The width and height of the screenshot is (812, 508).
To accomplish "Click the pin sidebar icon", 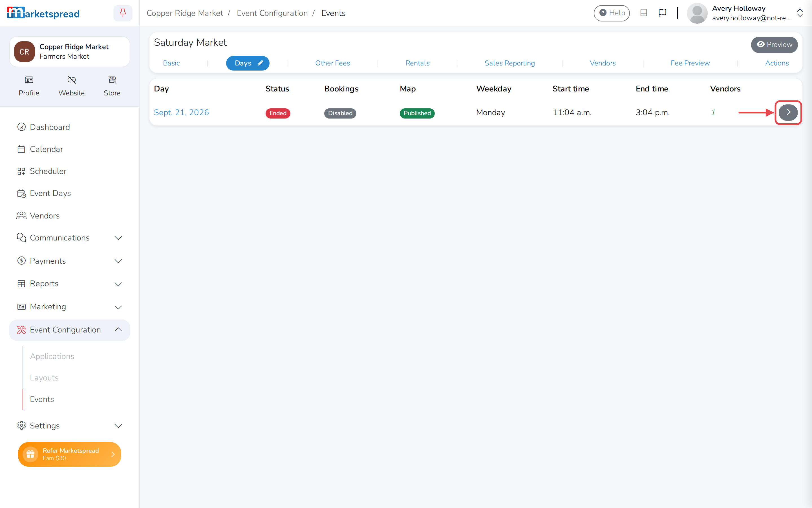I will coord(123,13).
